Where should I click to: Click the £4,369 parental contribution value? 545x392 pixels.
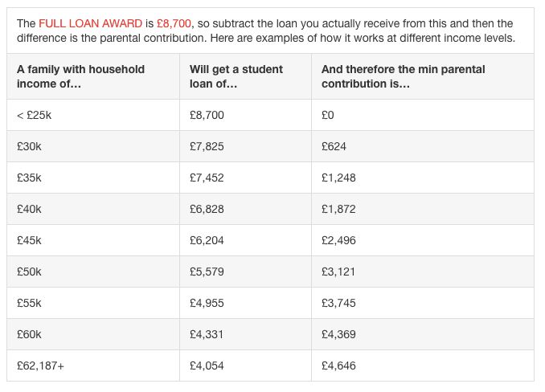pyautogui.click(x=338, y=334)
